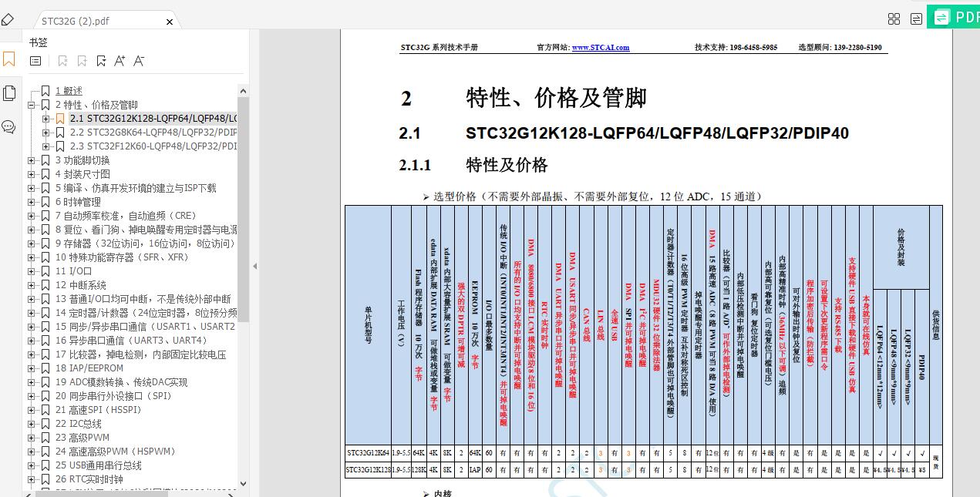Open the www.STCAI.com link in page header
This screenshot has width=980, height=497.
click(600, 48)
